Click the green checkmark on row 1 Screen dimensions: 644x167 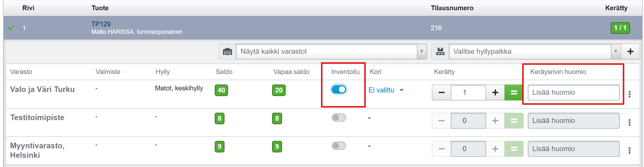coord(11,28)
